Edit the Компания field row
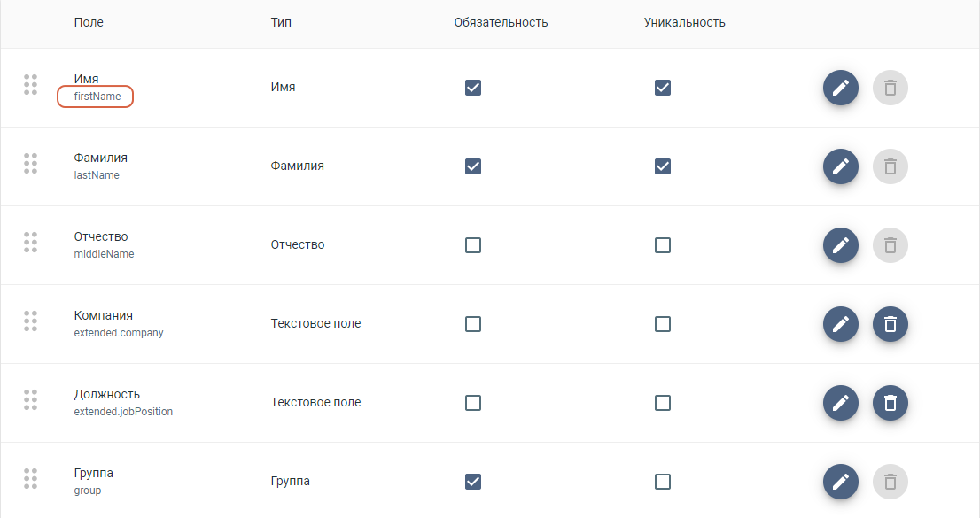980x518 pixels. [840, 324]
